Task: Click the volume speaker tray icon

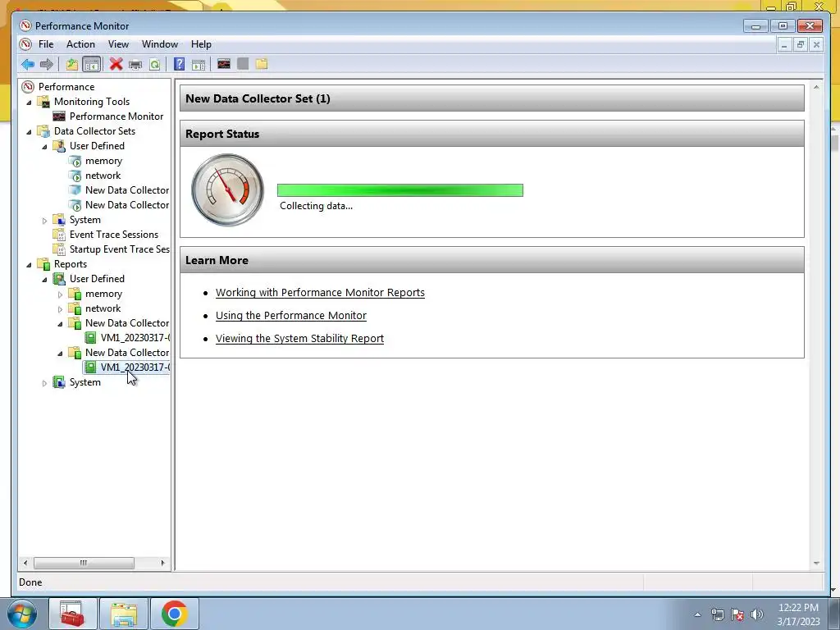Action: pos(757,614)
